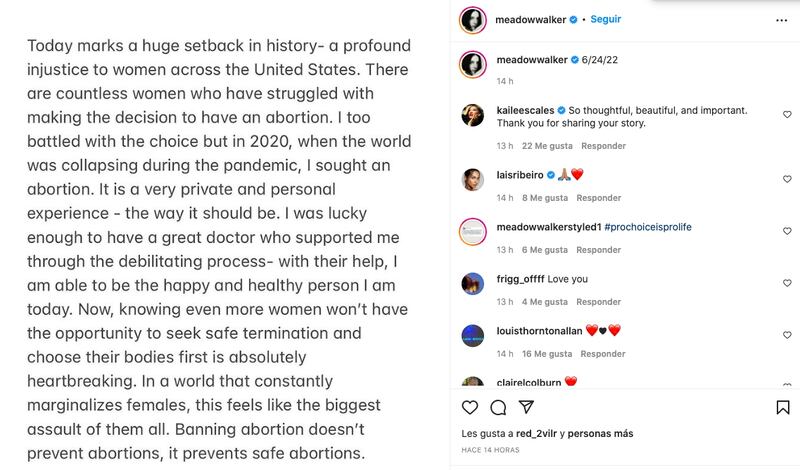
Task: Share the post via paper plane icon
Action: [x=526, y=407]
